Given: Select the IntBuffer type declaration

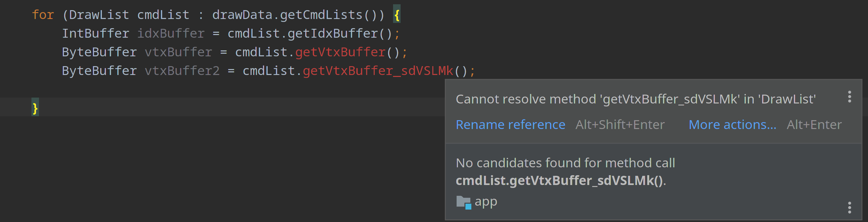Looking at the screenshot, I should click(x=96, y=33).
